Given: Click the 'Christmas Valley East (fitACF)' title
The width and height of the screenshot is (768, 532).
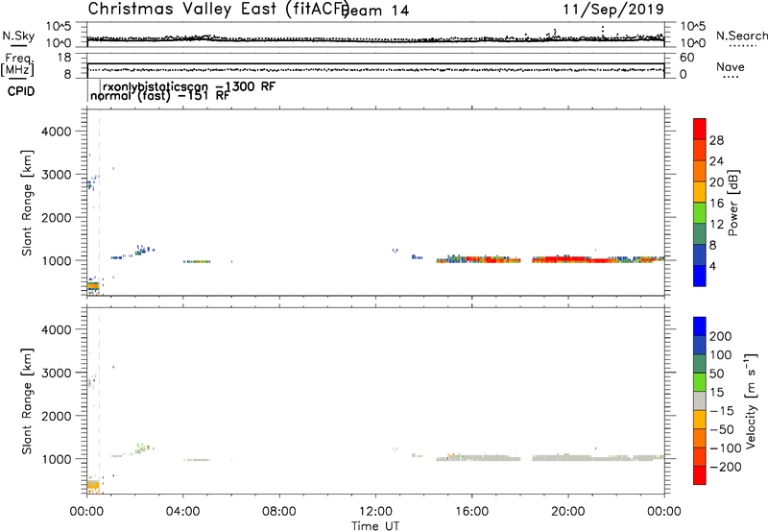Looking at the screenshot, I should tap(219, 10).
